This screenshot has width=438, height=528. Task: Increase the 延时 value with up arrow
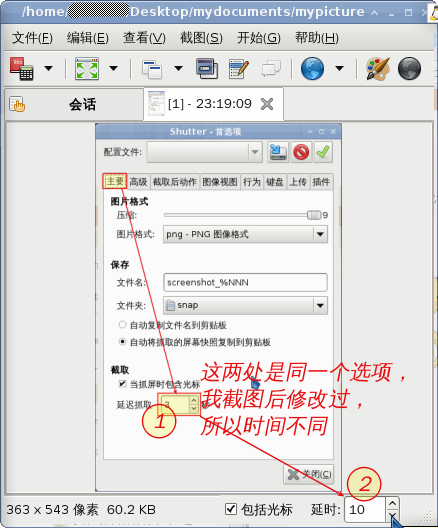point(392,503)
